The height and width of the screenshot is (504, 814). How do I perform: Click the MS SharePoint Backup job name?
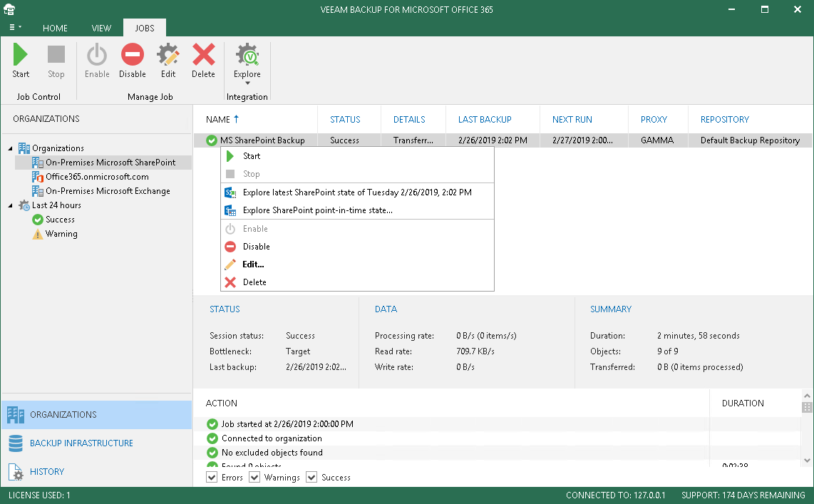click(262, 140)
